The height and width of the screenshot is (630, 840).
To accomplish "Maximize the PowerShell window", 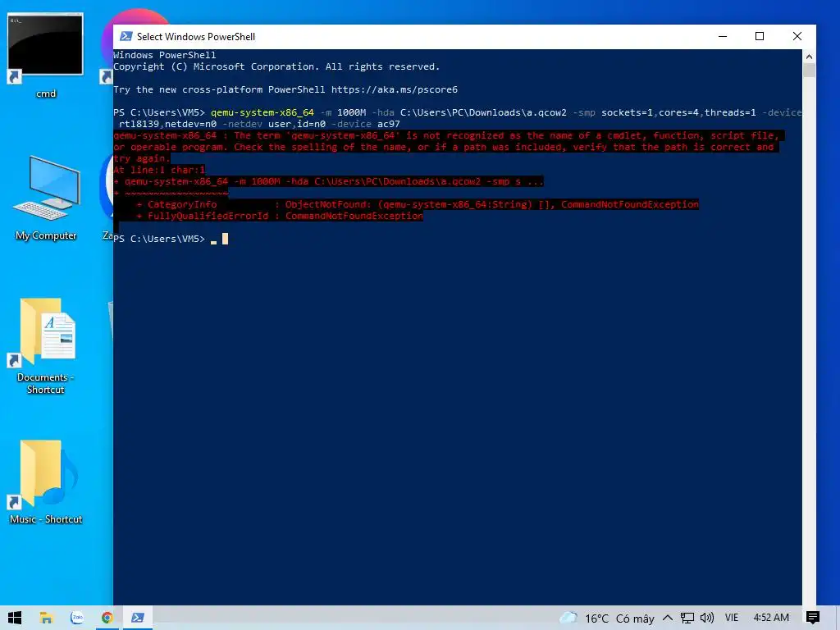I will (x=760, y=36).
